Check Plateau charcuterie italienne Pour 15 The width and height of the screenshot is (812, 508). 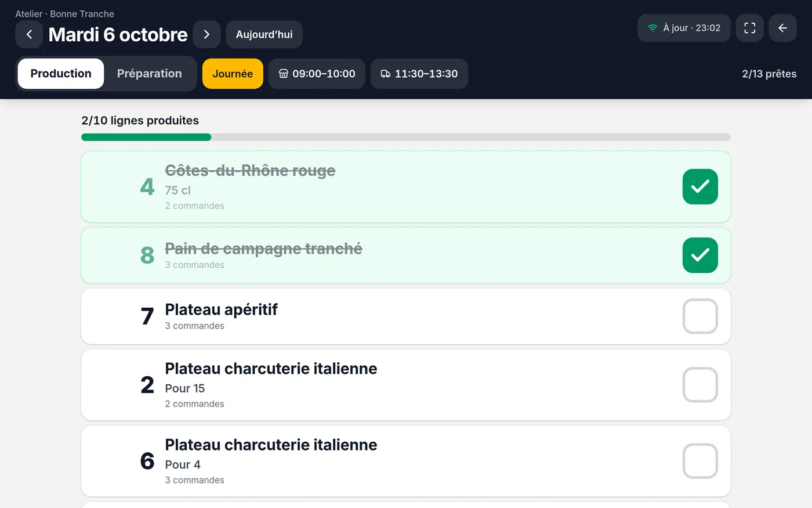pos(700,385)
